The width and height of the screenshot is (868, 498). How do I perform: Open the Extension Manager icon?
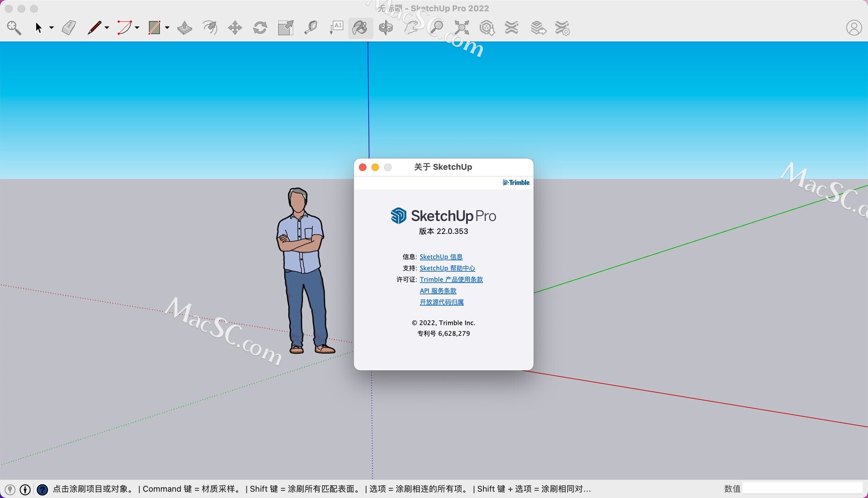click(x=562, y=28)
